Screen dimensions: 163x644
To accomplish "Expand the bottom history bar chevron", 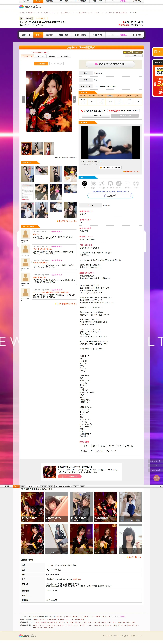I will point(159,486).
